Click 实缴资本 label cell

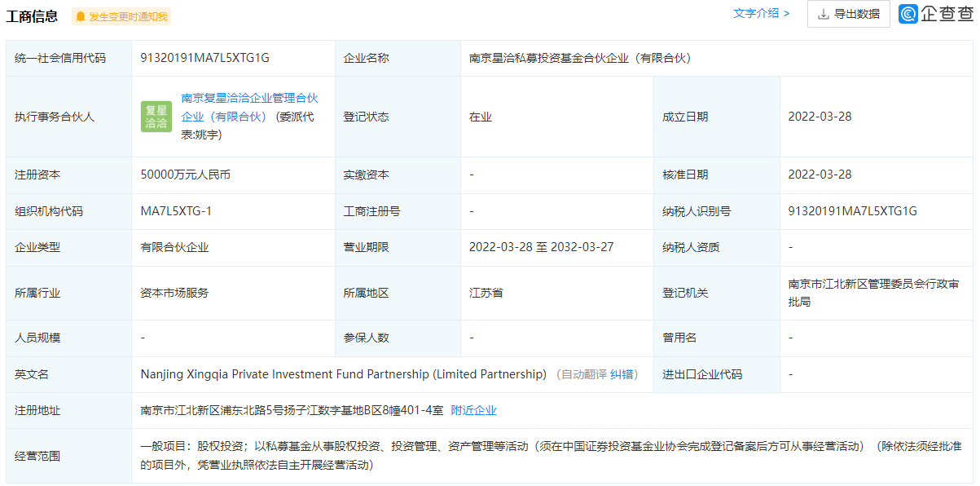click(x=398, y=175)
